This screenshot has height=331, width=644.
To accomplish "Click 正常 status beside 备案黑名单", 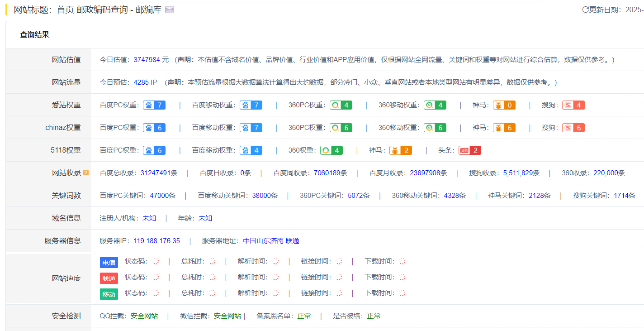I will pos(304,316).
